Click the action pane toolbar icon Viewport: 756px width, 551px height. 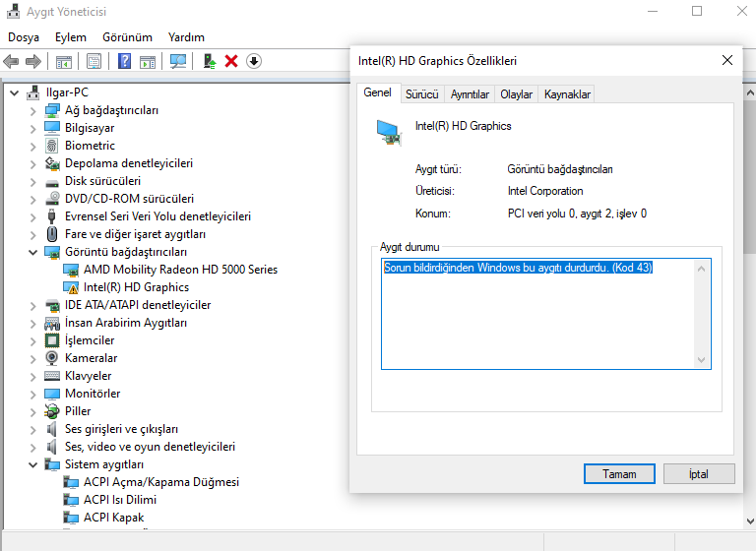148,61
